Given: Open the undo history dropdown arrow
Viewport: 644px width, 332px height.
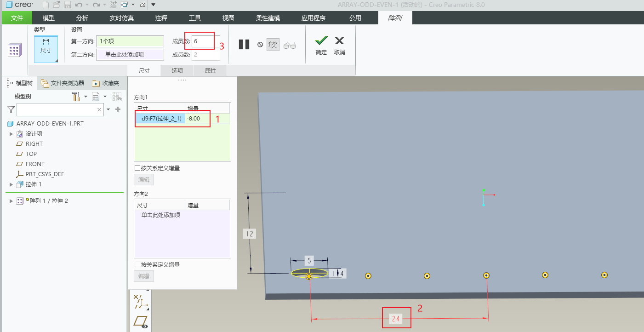Looking at the screenshot, I should click(x=87, y=5).
